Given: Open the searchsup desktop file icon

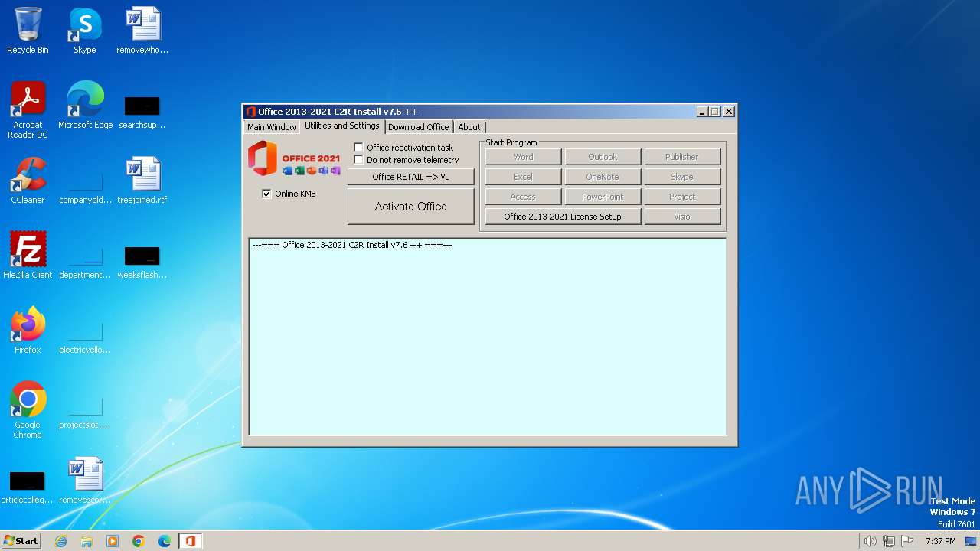Looking at the screenshot, I should coord(142,112).
